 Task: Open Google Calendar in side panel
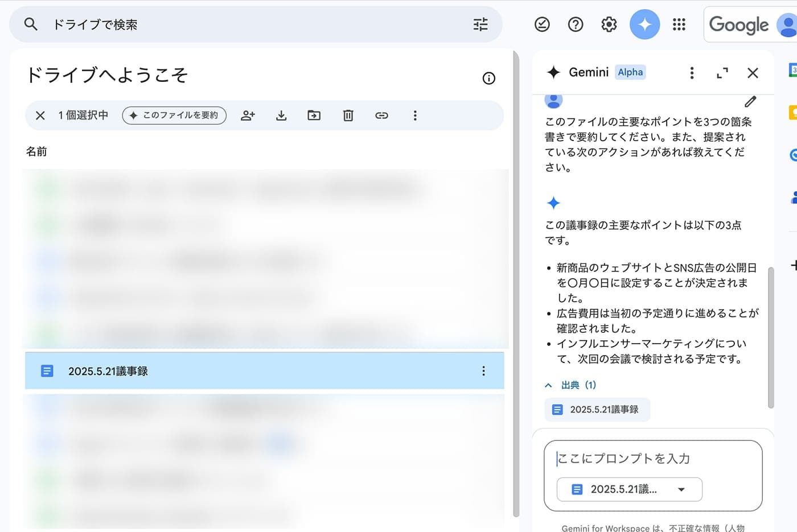(x=792, y=70)
